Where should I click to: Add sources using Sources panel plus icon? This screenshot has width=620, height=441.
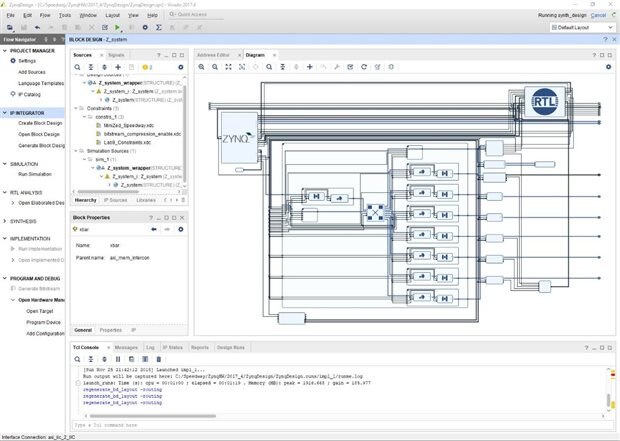pyautogui.click(x=117, y=66)
